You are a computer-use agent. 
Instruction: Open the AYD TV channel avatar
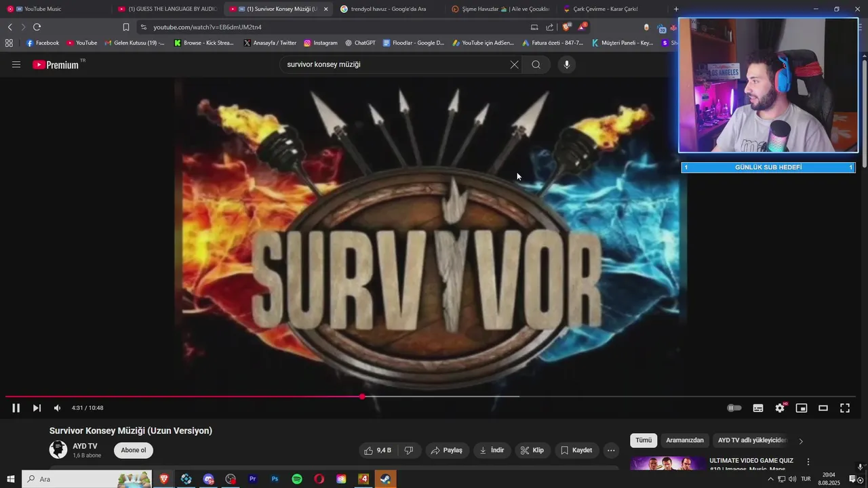(58, 449)
